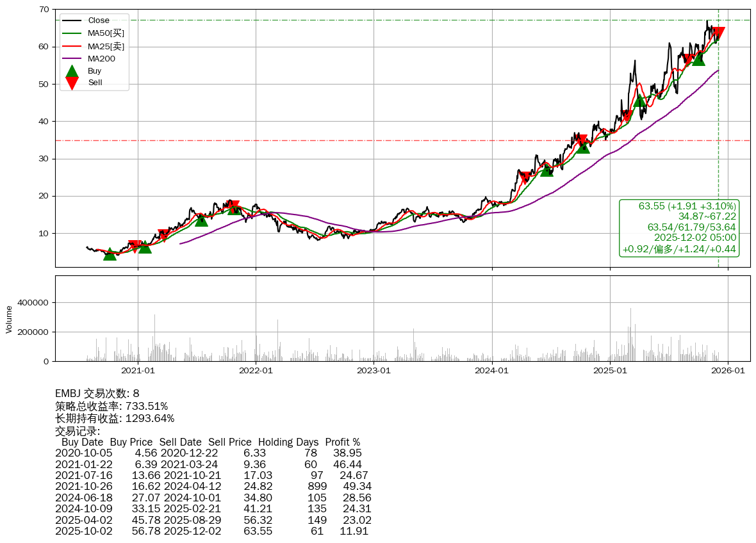Click the 策略总收益率 733.51% text

(x=111, y=407)
